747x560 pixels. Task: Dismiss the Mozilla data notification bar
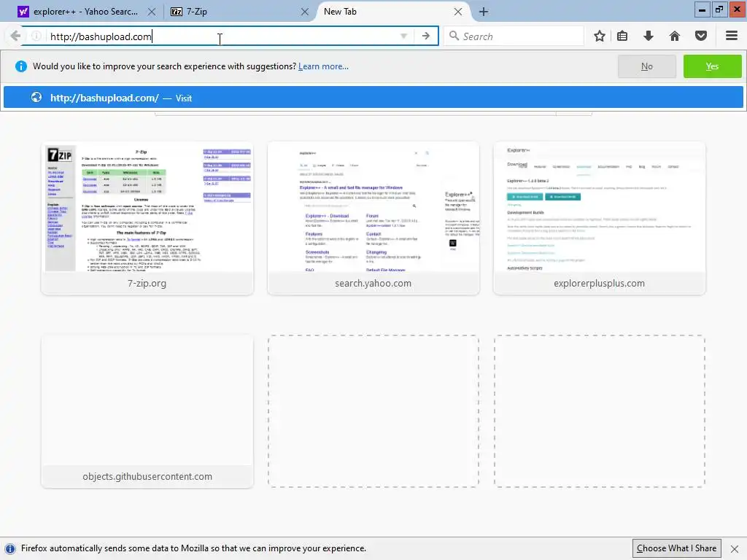click(734, 548)
